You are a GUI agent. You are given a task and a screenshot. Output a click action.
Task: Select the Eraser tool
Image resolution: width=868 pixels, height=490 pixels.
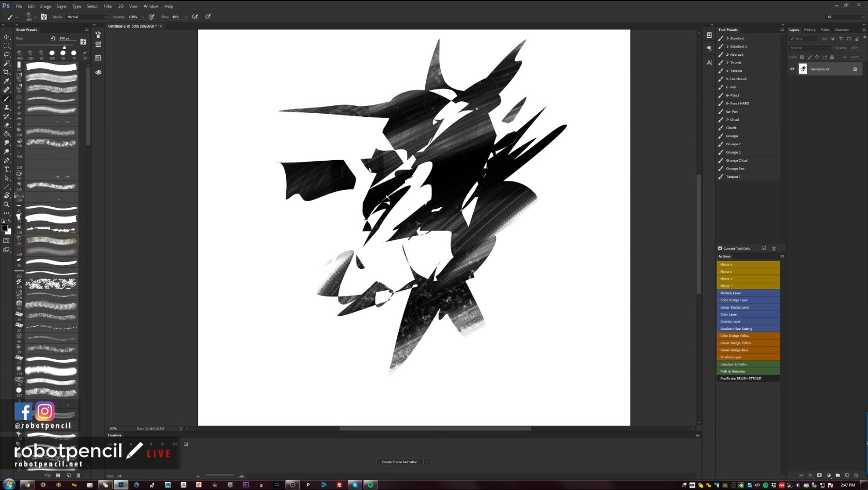[x=7, y=125]
